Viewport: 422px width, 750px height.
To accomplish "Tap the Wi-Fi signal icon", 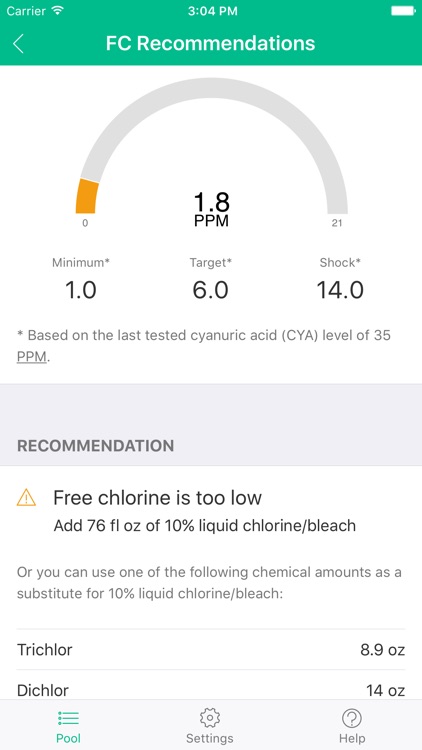I will pyautogui.click(x=58, y=11).
